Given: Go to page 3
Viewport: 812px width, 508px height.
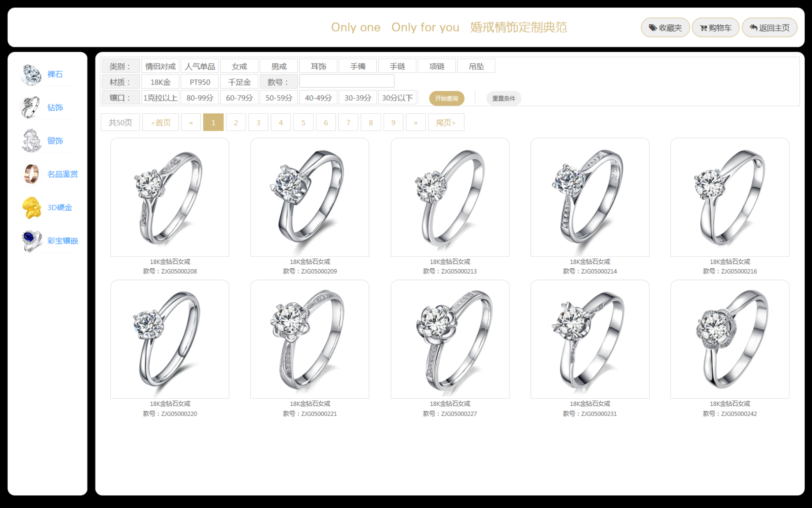Looking at the screenshot, I should click(x=259, y=123).
